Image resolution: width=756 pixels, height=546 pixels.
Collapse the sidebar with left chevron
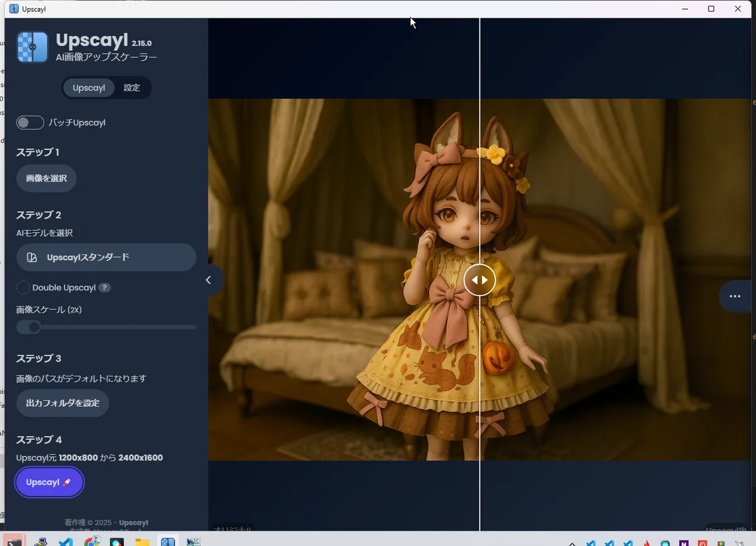point(209,280)
